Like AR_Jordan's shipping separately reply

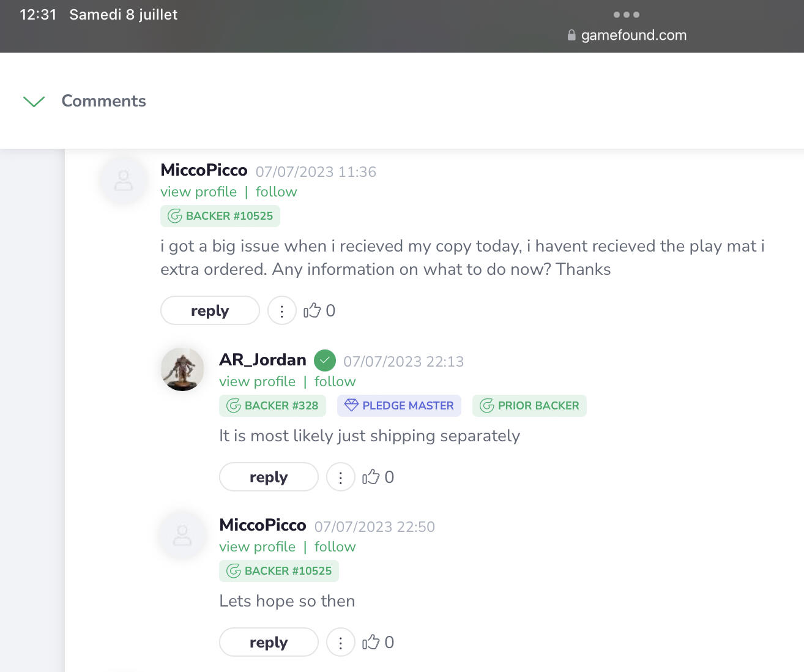(371, 477)
